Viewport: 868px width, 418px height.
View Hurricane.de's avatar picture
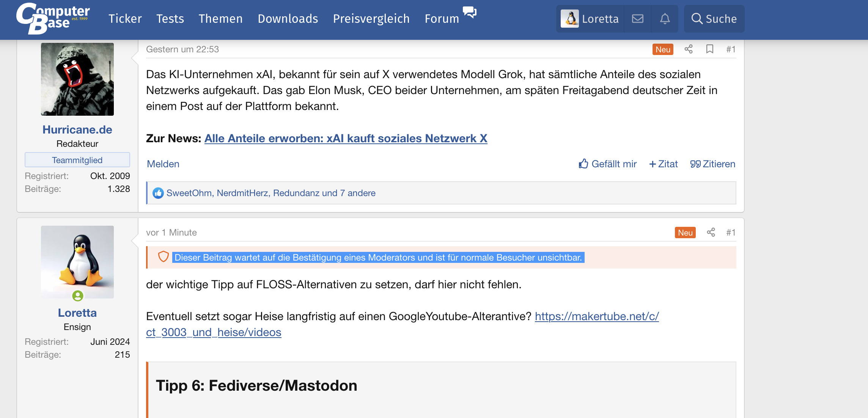pos(77,79)
